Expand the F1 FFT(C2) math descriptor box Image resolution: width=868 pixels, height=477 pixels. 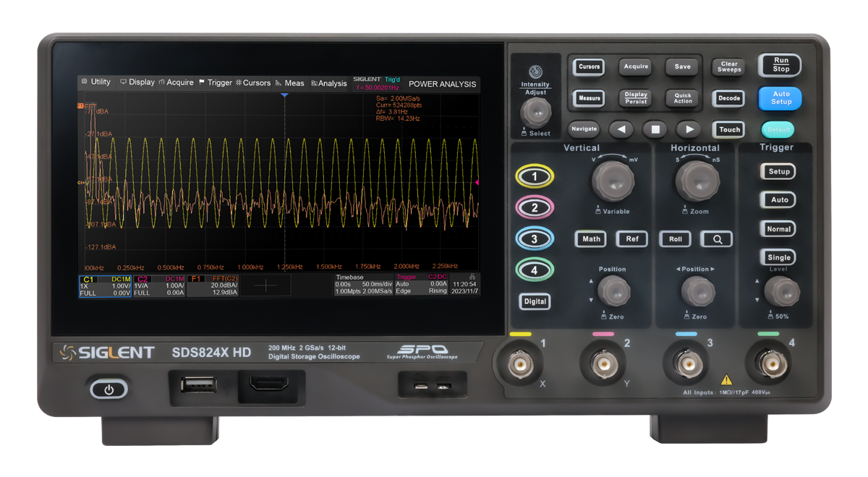click(x=213, y=285)
